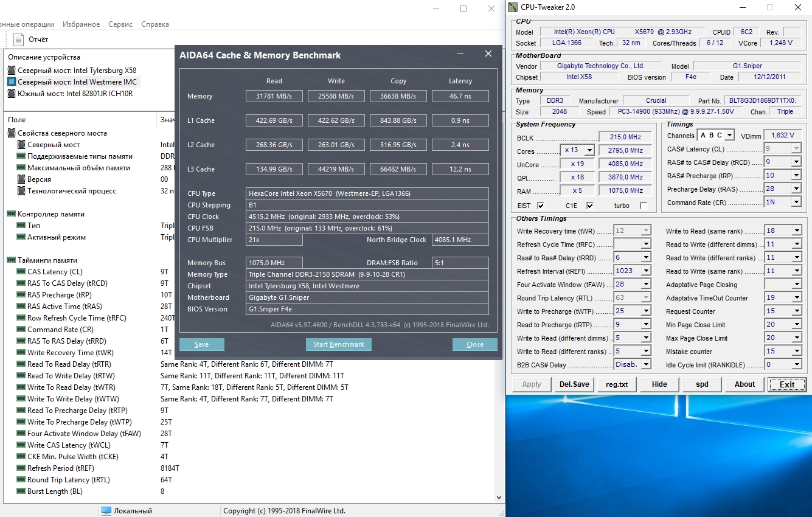Click the icon beside Активный режим
This screenshot has width=812, height=517.
21,237
